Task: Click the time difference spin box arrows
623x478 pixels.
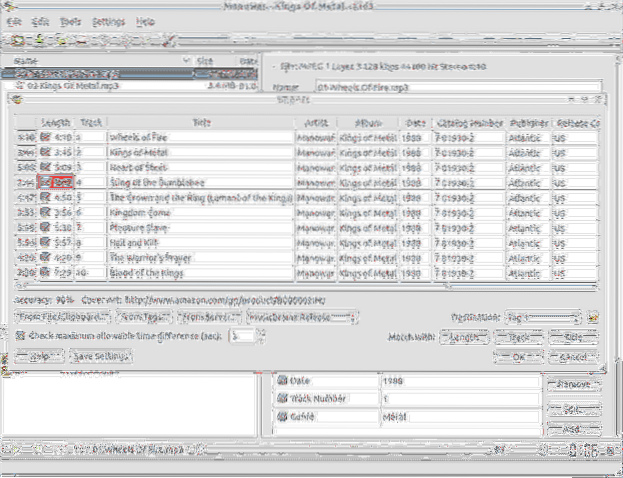Action: click(x=261, y=336)
